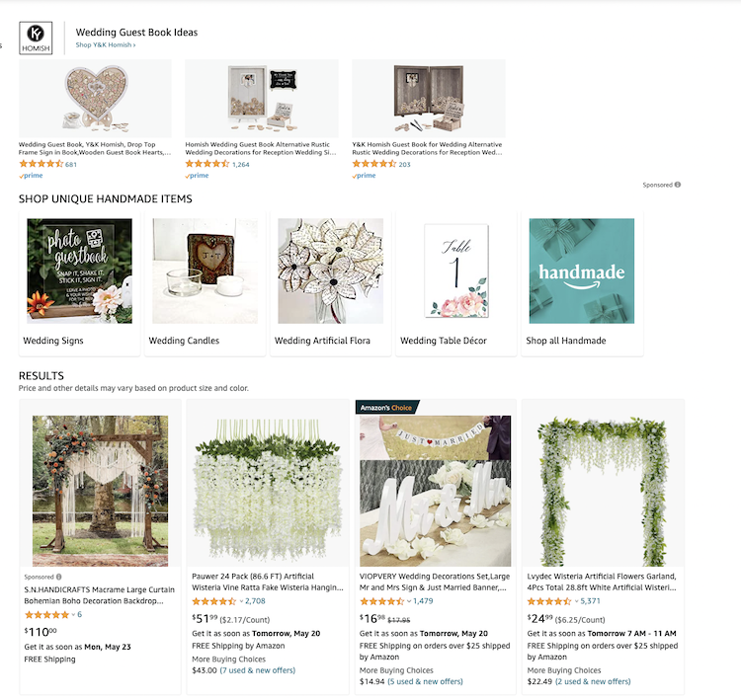The image size is (741, 700).
Task: Click star rating of the 1,264-review guest book
Action: pyautogui.click(x=207, y=164)
